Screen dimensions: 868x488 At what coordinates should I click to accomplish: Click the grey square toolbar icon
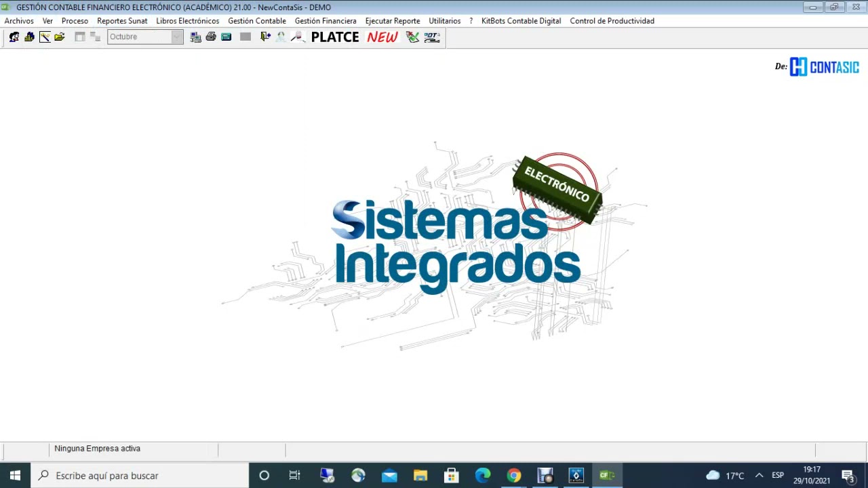tap(245, 37)
